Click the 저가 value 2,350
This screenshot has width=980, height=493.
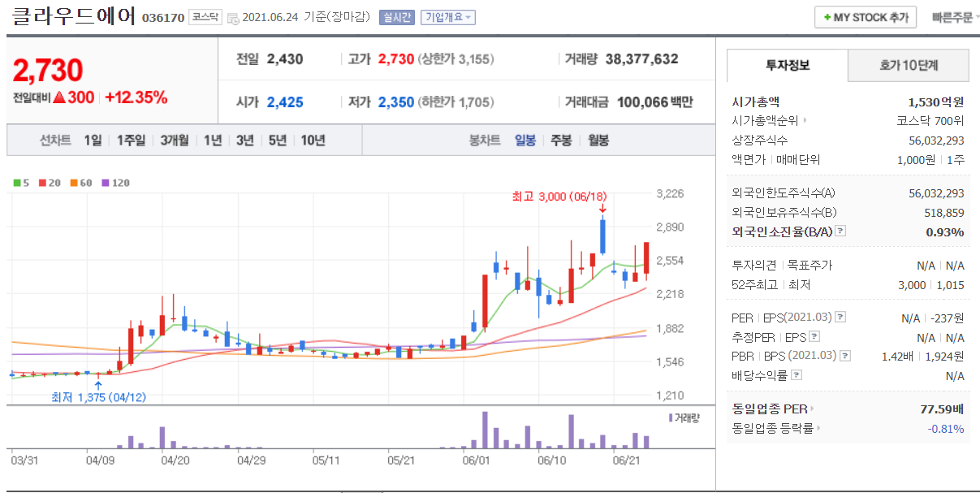[395, 102]
